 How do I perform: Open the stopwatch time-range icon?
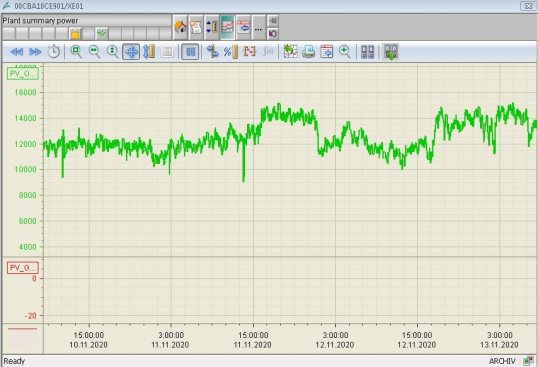54,52
